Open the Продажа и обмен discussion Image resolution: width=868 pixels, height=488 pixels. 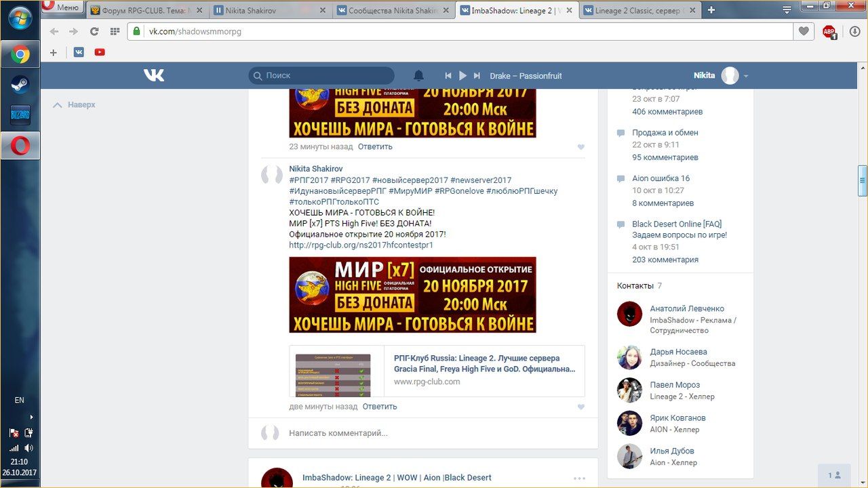[x=665, y=133]
